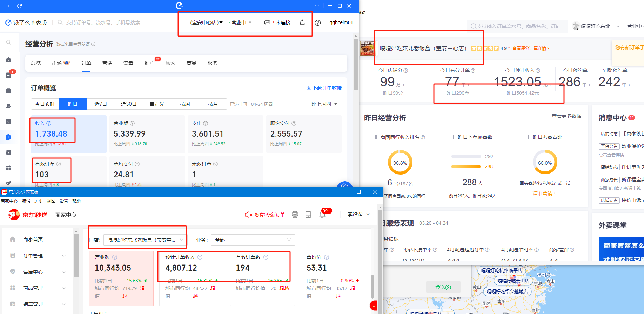Screen dimensions: 644x314
Task: Expand 售后中心 in JD sidebar
Action: coord(38,272)
